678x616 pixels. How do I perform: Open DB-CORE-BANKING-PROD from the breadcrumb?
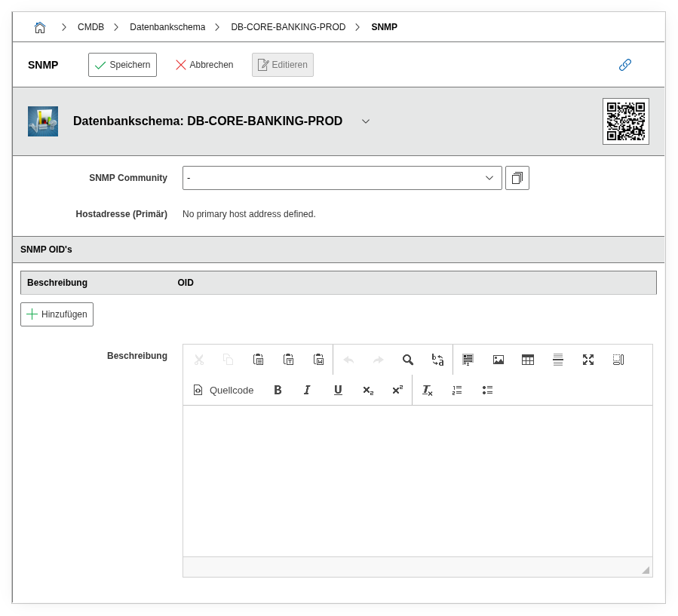coord(287,26)
